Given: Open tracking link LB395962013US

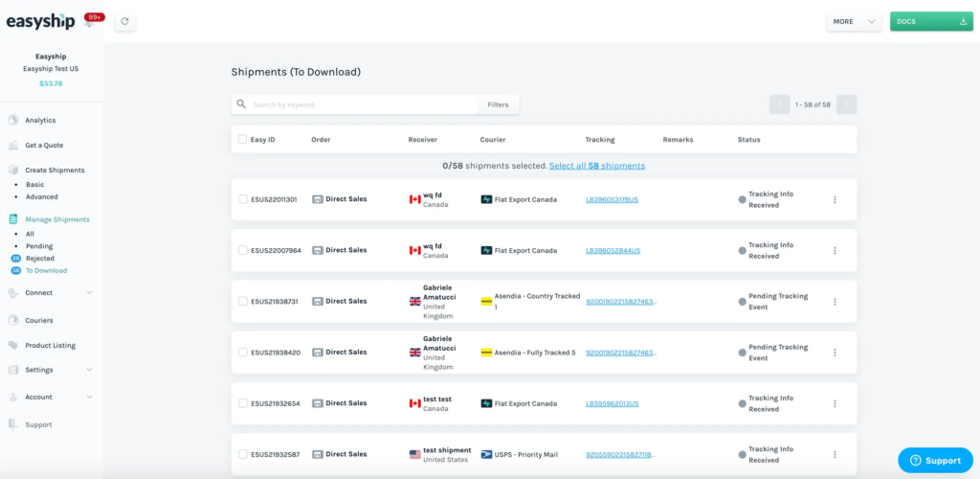Looking at the screenshot, I should coord(612,403).
